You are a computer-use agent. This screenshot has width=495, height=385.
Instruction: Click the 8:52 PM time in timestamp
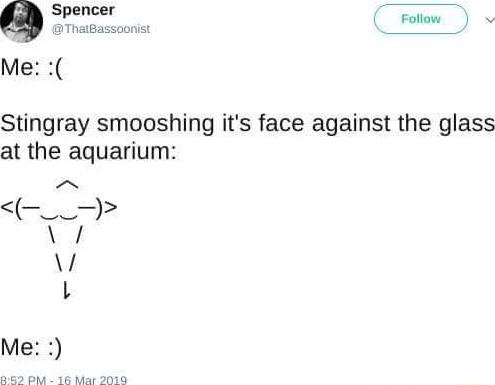23,380
